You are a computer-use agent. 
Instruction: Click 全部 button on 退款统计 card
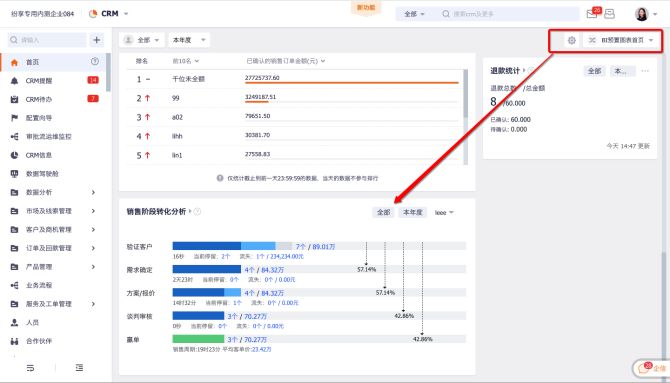[594, 71]
